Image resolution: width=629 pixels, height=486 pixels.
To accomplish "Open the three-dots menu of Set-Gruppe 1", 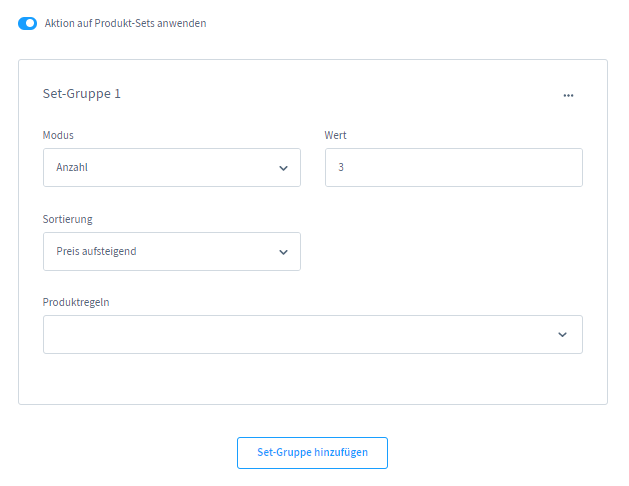I will (568, 95).
